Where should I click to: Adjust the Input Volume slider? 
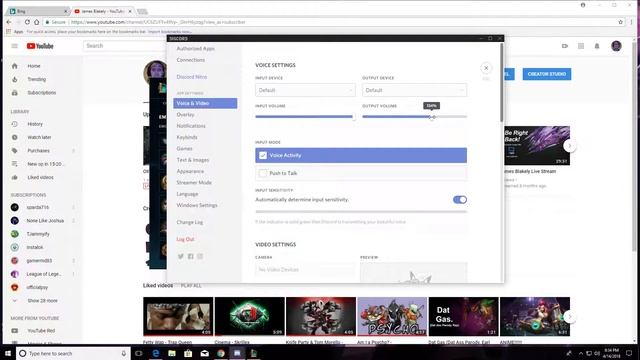[x=305, y=117]
